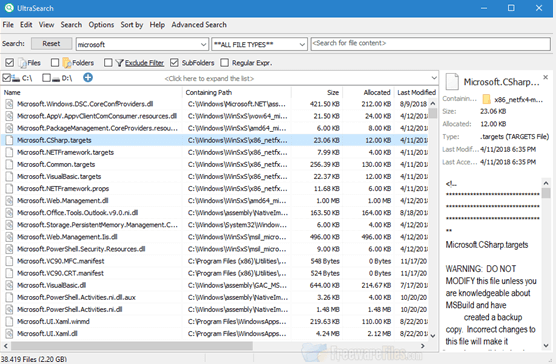Expand the drive list chevron

click(x=434, y=78)
